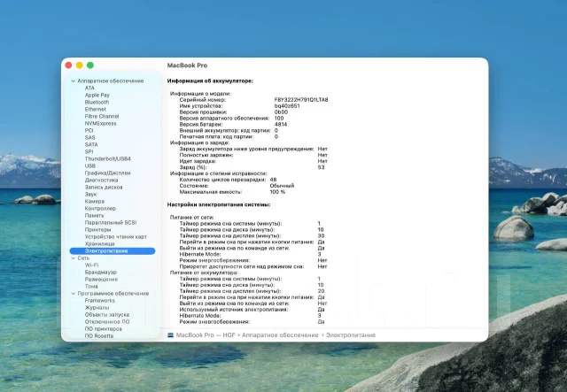
Task: Choose the SAS sidebar item
Action: [x=89, y=137]
